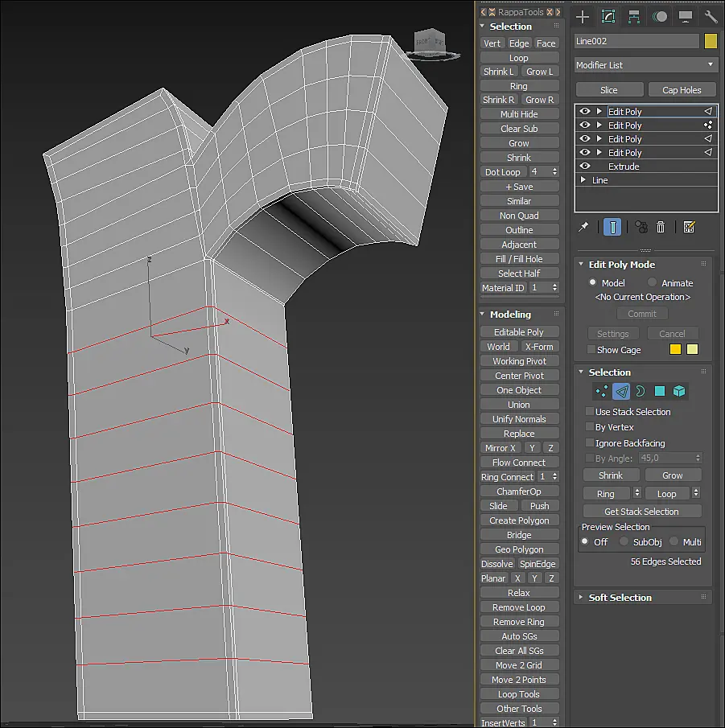Click the Line002 object name field
Viewport: 725px width, 728px height.
click(x=636, y=41)
